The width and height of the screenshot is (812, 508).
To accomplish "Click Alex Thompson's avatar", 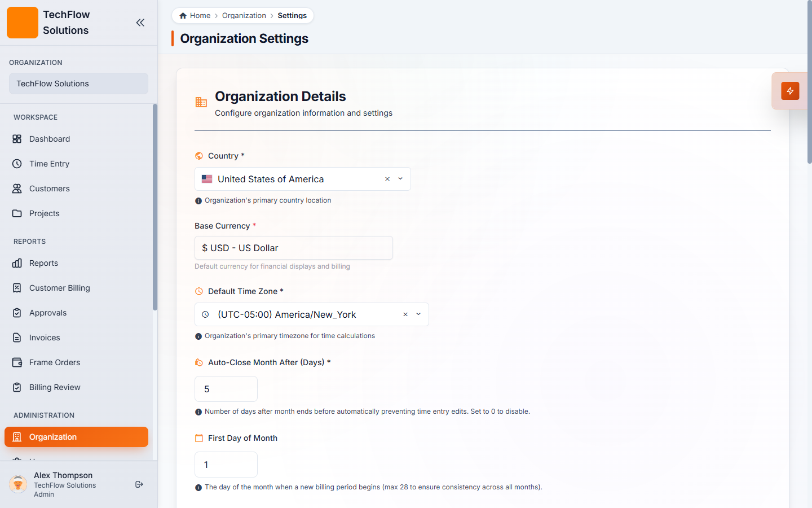I will (x=18, y=484).
